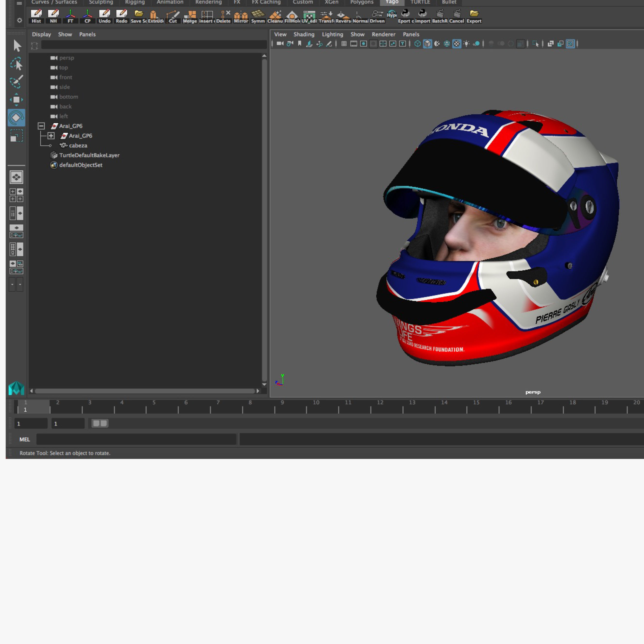Choose the Scale tool in toolbox
Viewport: 644px width, 644px height.
click(x=16, y=136)
